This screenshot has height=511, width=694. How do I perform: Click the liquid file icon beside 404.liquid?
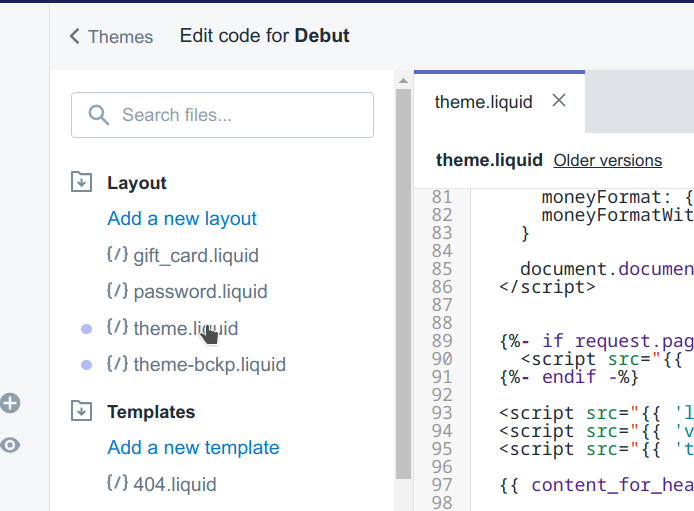(118, 483)
